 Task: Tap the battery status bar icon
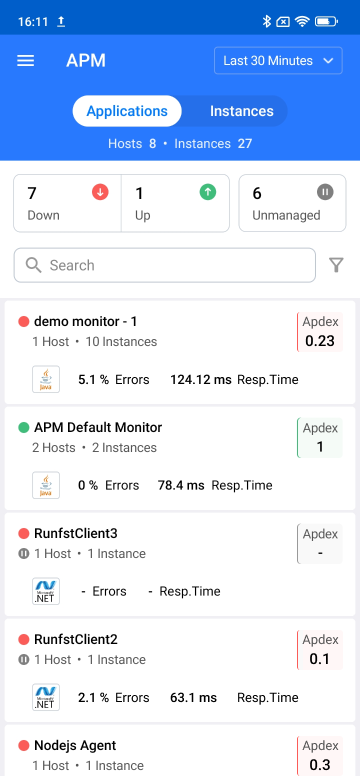326,21
